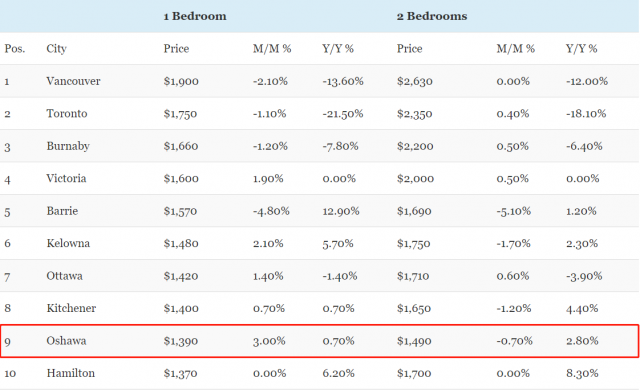This screenshot has width=640, height=390.
Task: Select Kitchener in the city list
Action: click(x=71, y=308)
